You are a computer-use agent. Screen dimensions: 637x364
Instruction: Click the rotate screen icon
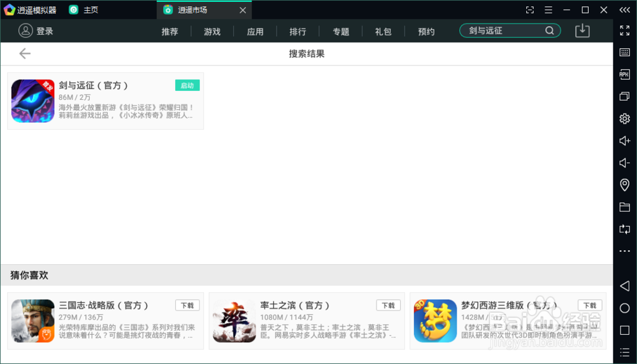[x=624, y=229]
